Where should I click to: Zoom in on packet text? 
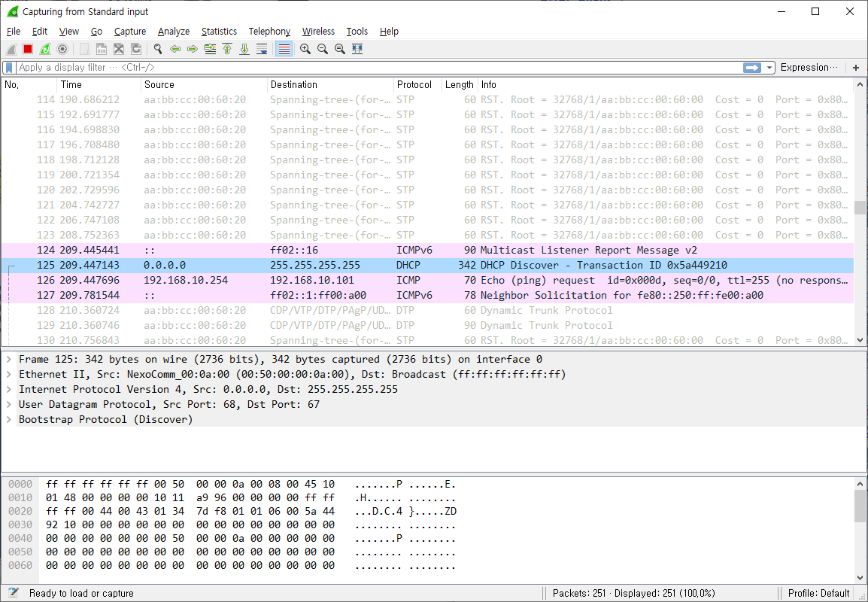pos(305,50)
